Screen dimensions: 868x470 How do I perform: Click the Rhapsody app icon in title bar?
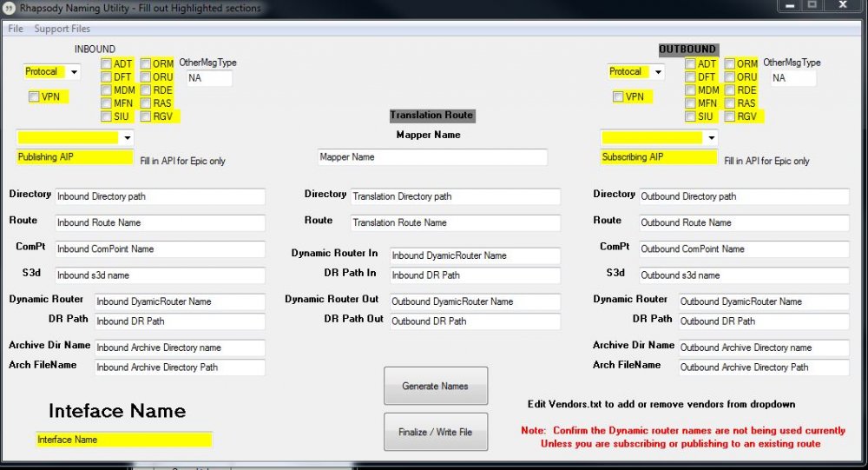point(9,8)
